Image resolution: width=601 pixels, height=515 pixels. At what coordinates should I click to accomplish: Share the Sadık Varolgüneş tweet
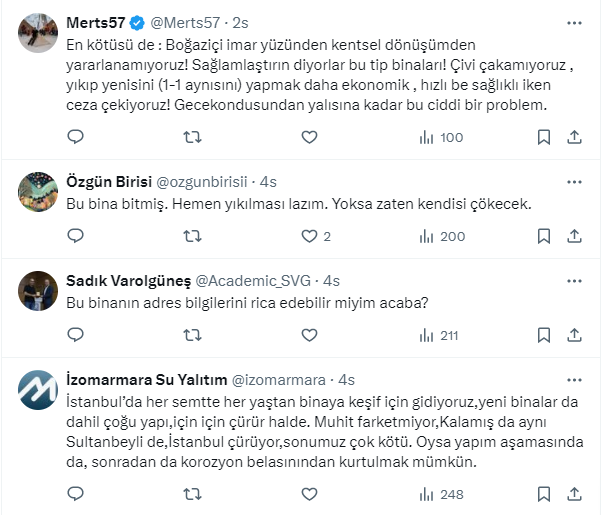click(x=574, y=335)
